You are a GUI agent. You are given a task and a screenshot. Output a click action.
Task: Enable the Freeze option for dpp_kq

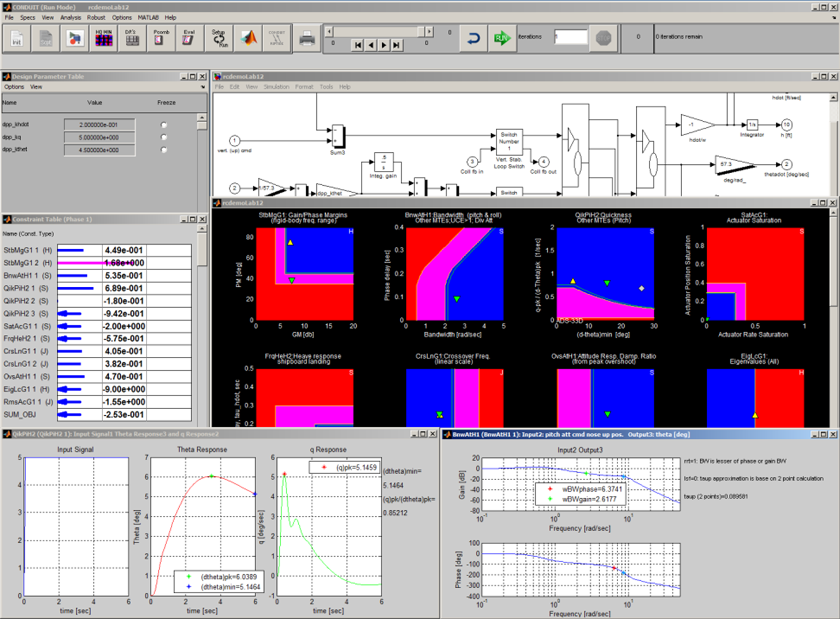(164, 137)
